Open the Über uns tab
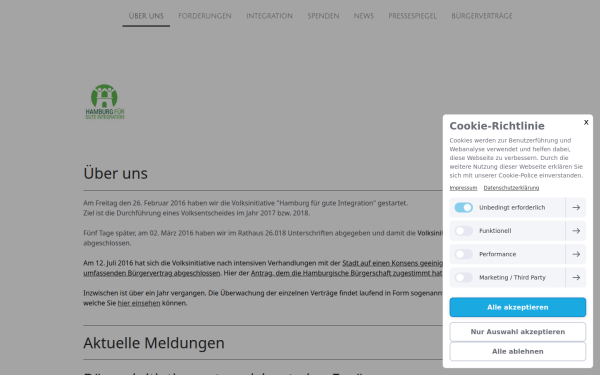 (x=146, y=16)
